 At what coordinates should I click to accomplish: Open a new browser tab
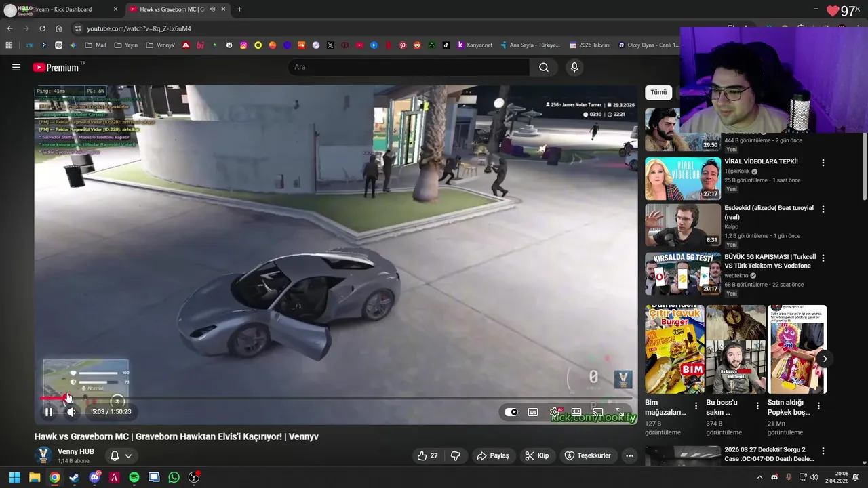coord(239,9)
